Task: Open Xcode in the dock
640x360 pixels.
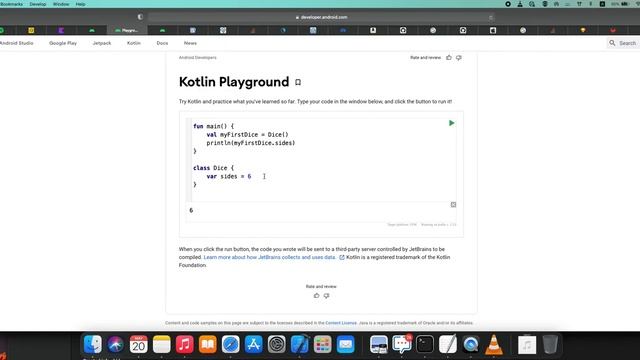Action: [x=300, y=344]
